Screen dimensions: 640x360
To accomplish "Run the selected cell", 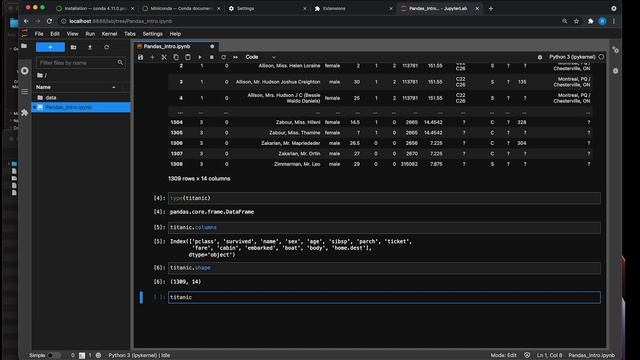I will pyautogui.click(x=200, y=57).
